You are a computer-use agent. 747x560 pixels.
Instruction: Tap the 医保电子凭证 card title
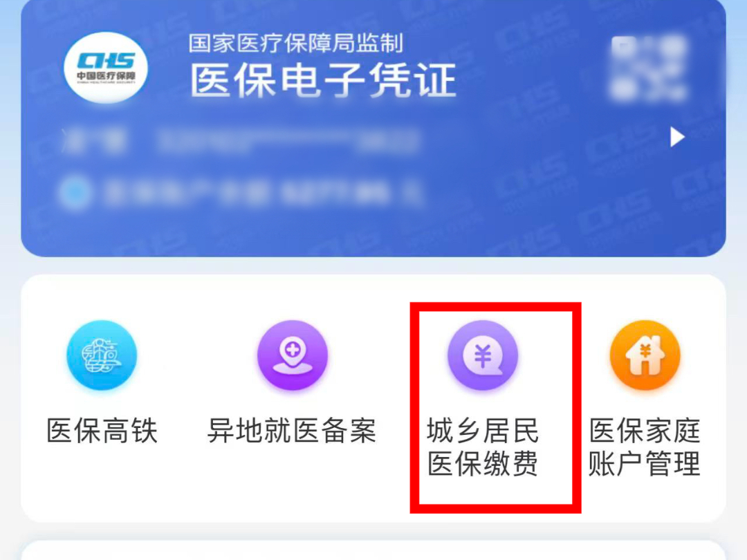tap(324, 82)
